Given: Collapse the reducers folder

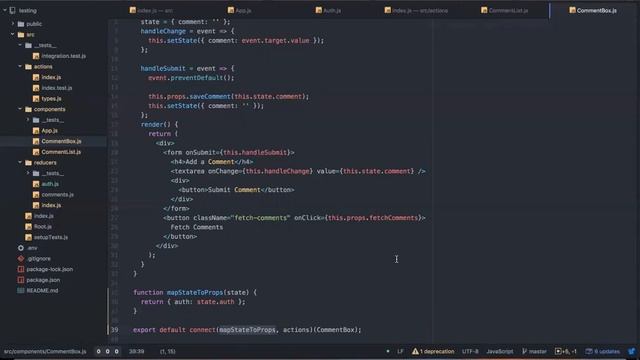Looking at the screenshot, I should (x=20, y=162).
